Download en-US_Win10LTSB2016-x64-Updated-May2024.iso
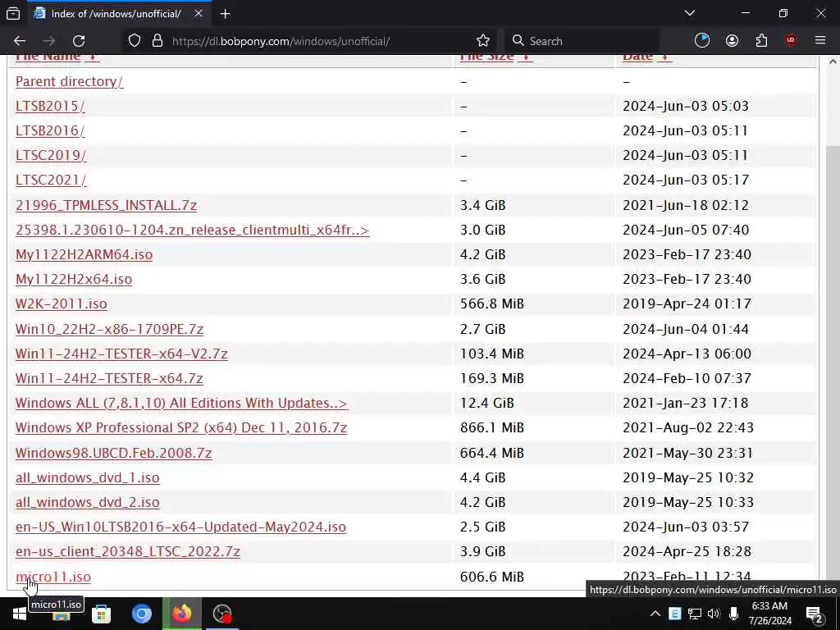This screenshot has height=630, width=840. click(180, 527)
